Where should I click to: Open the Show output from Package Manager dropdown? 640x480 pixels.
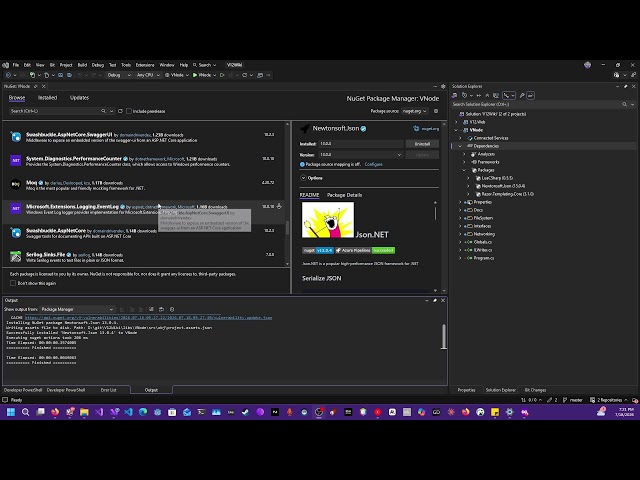click(78, 309)
